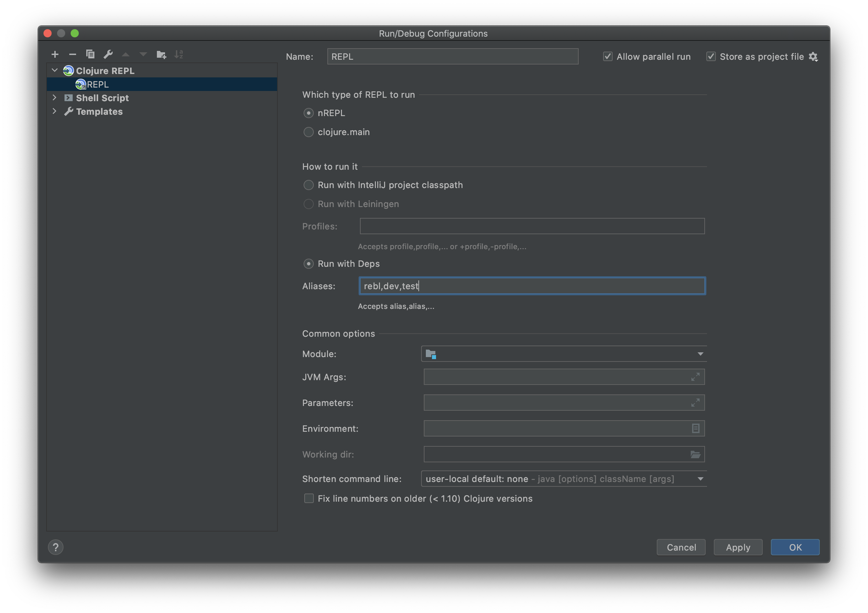868x613 pixels.
Task: Click the sort configurations alphabetically icon
Action: coord(178,54)
